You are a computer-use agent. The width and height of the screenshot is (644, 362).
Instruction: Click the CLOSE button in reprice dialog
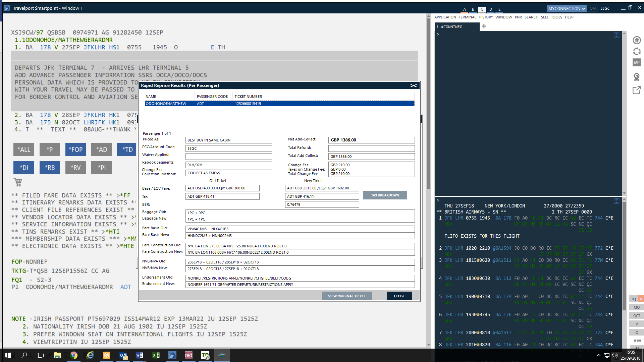coord(399,296)
